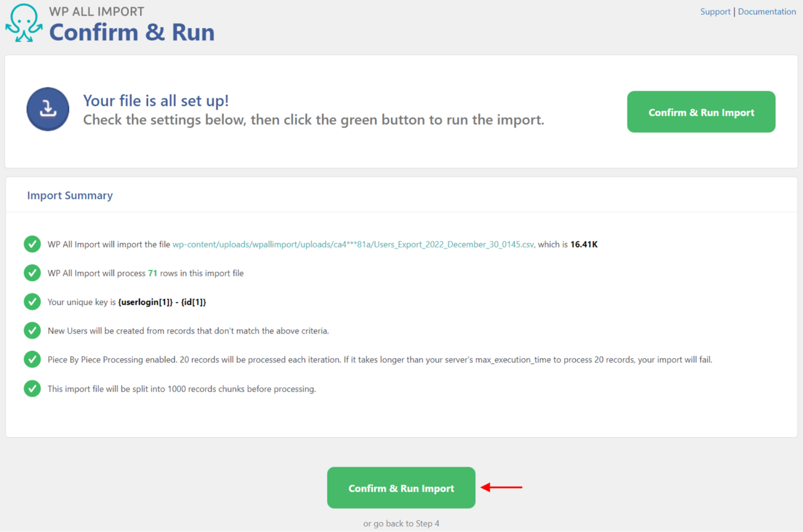Click the 16.41K file size value
The height and width of the screenshot is (532, 803).
pyautogui.click(x=584, y=244)
